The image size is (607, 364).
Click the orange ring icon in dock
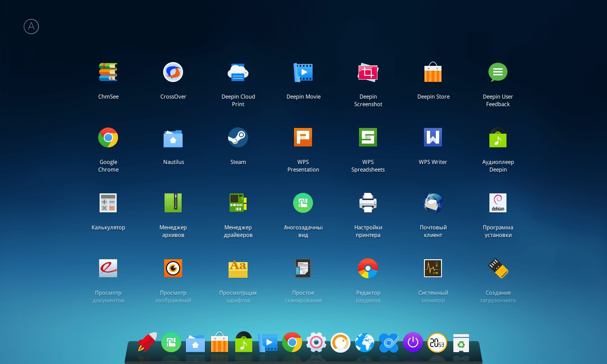tap(340, 342)
